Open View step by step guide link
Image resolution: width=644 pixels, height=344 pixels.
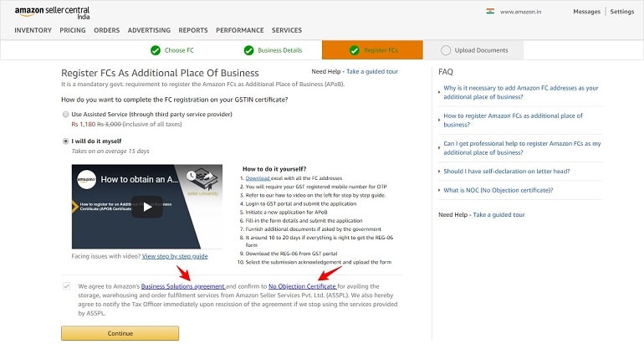175,256
